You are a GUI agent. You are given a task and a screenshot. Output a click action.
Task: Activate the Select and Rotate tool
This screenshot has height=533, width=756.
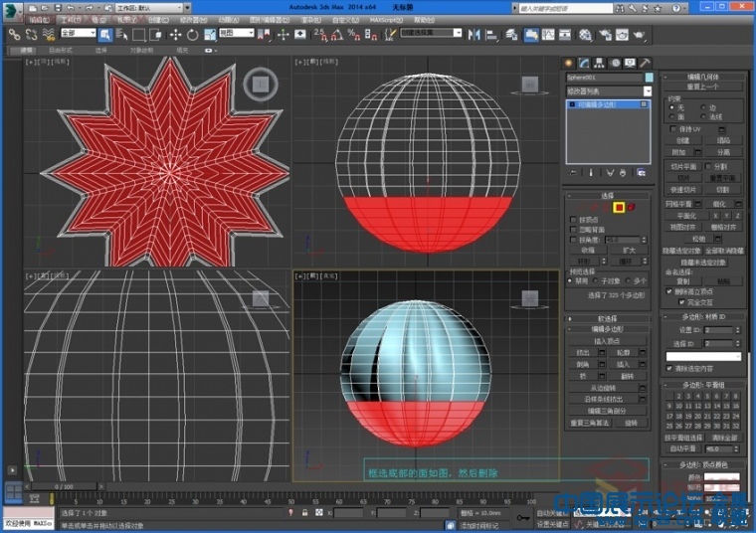[192, 35]
